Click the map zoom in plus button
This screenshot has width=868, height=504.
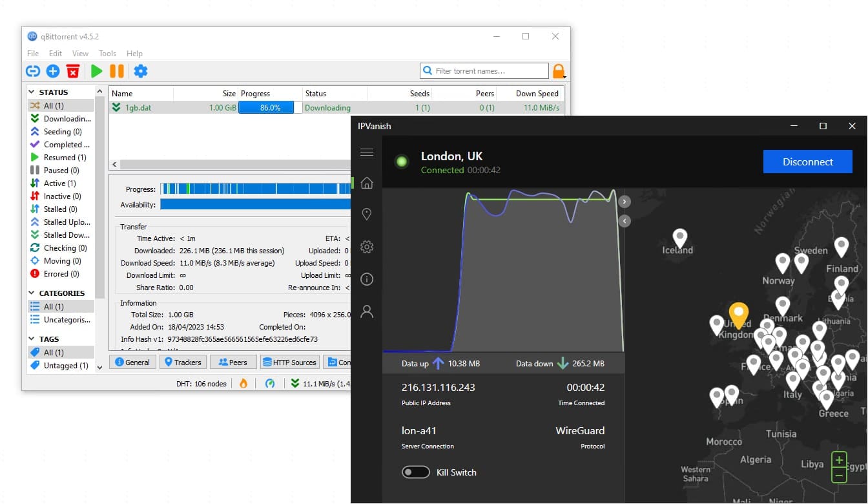(839, 461)
